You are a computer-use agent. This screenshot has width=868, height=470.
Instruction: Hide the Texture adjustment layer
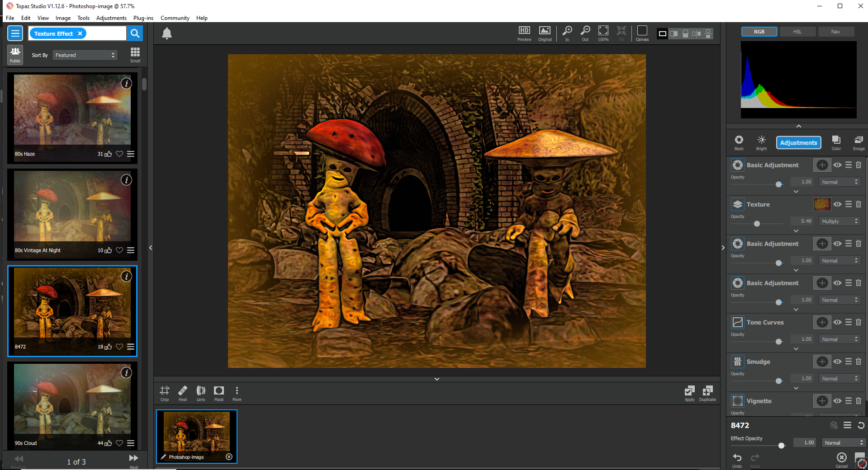point(838,204)
